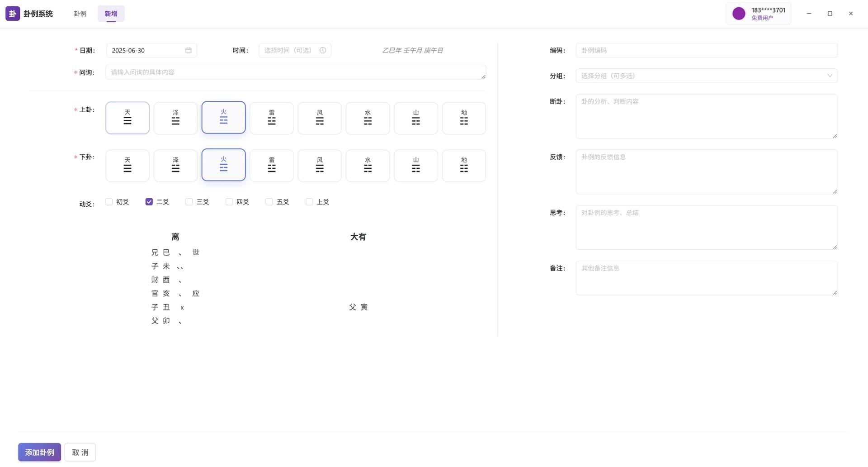
Task: Click the 父 寅 changed line text
Action: [358, 307]
